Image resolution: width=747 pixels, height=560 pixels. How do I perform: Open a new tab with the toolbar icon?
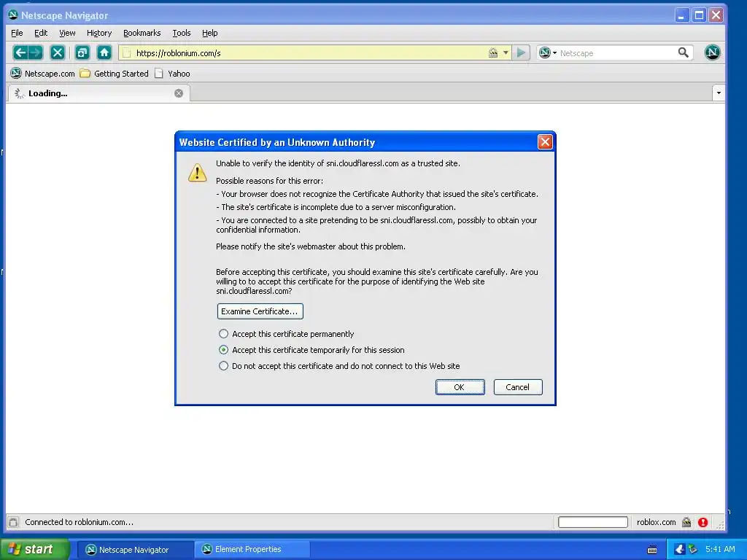[x=82, y=52]
